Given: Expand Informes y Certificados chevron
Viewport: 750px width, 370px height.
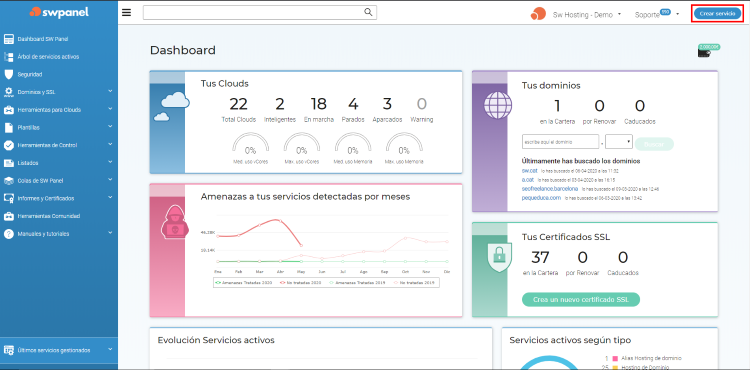Looking at the screenshot, I should 110,197.
